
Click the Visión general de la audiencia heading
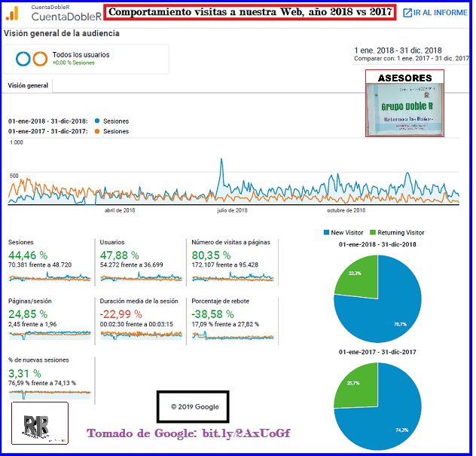click(61, 33)
